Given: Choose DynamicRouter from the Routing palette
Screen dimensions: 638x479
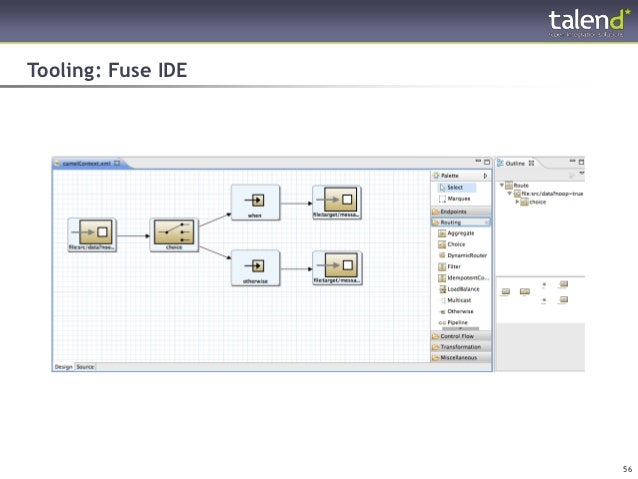Looking at the screenshot, I should (x=463, y=255).
